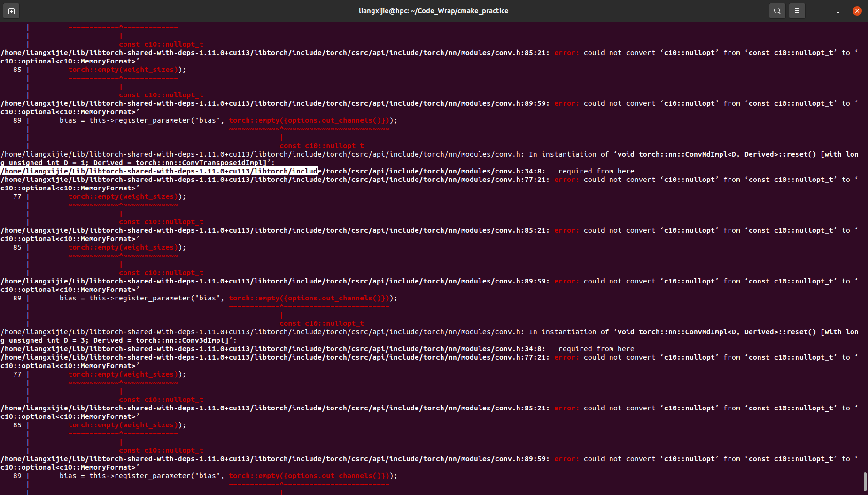Open a new terminal tab

[11, 11]
